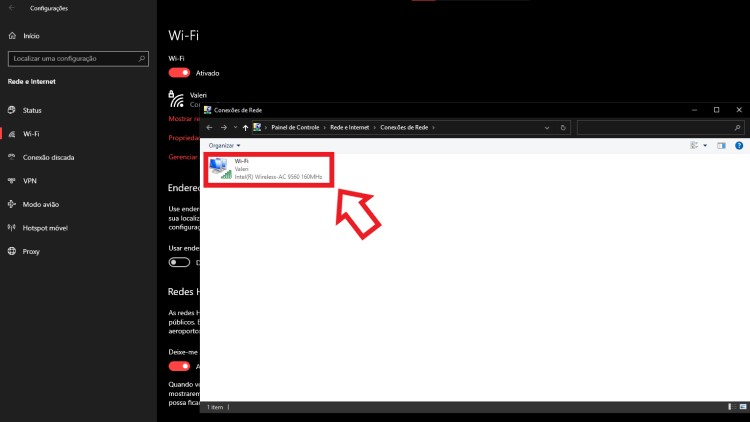The width and height of the screenshot is (750, 422).
Task: Go up one folder level
Action: click(x=245, y=128)
